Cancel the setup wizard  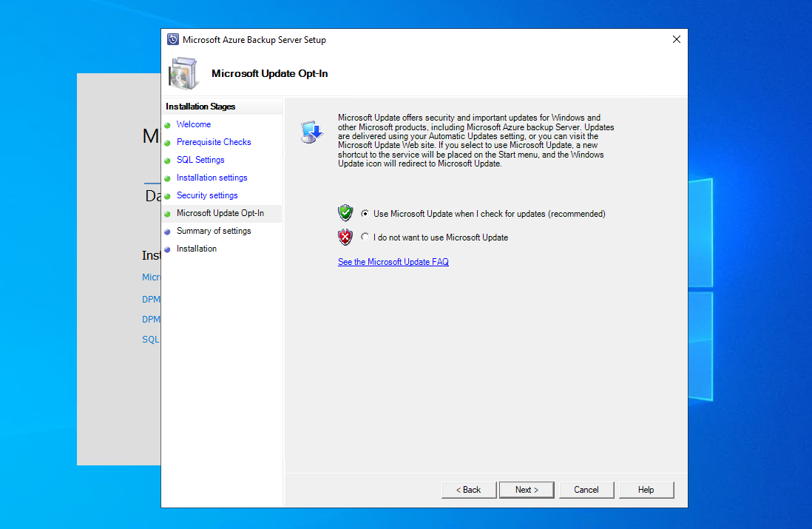(586, 490)
